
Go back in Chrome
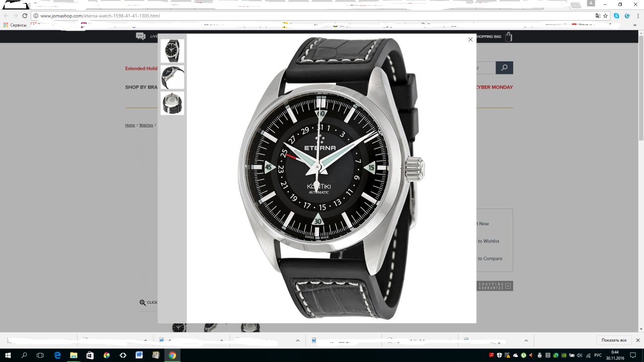pyautogui.click(x=7, y=16)
